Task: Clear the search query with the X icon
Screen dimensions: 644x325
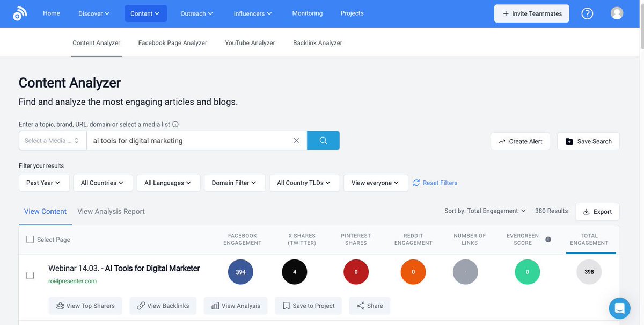Action: click(x=296, y=140)
